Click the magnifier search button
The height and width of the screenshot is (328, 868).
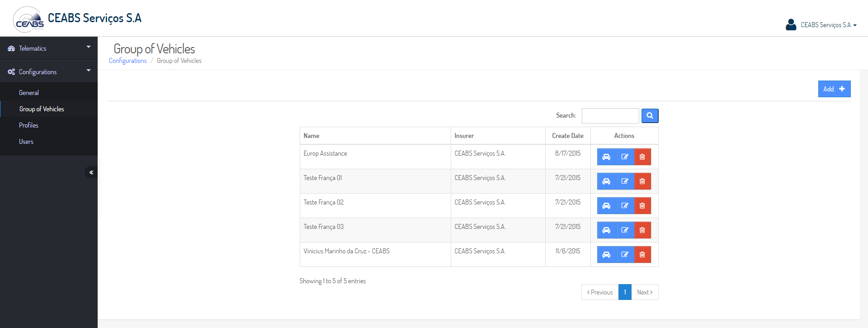click(x=650, y=116)
